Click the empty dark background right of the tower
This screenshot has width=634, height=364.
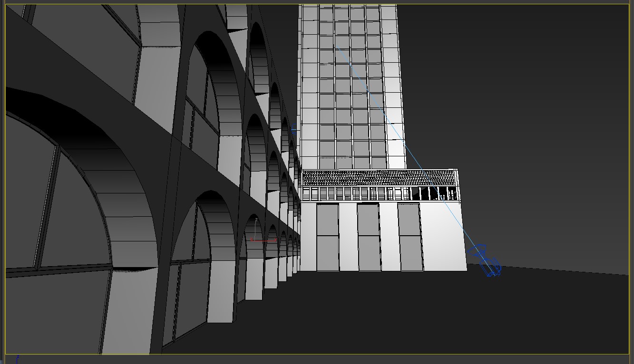tap(523, 95)
